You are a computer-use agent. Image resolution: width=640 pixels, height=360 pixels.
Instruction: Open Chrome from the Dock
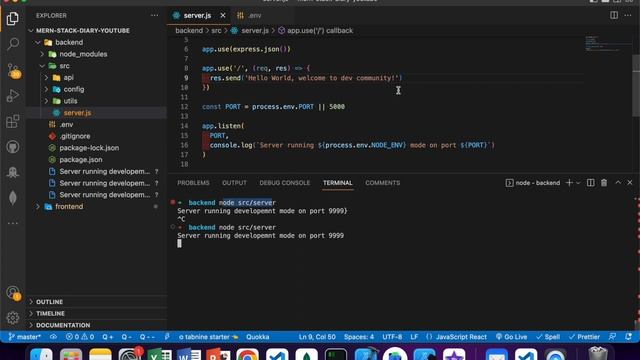point(247,356)
